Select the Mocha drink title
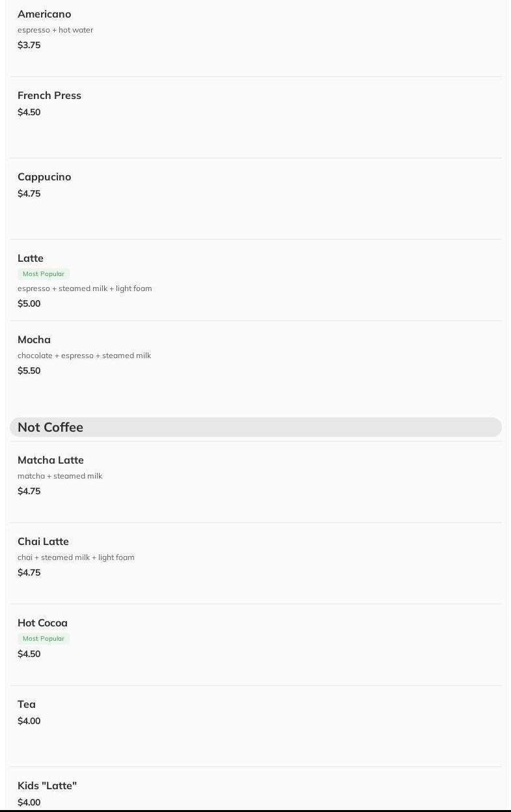The image size is (511, 812). pos(34,340)
